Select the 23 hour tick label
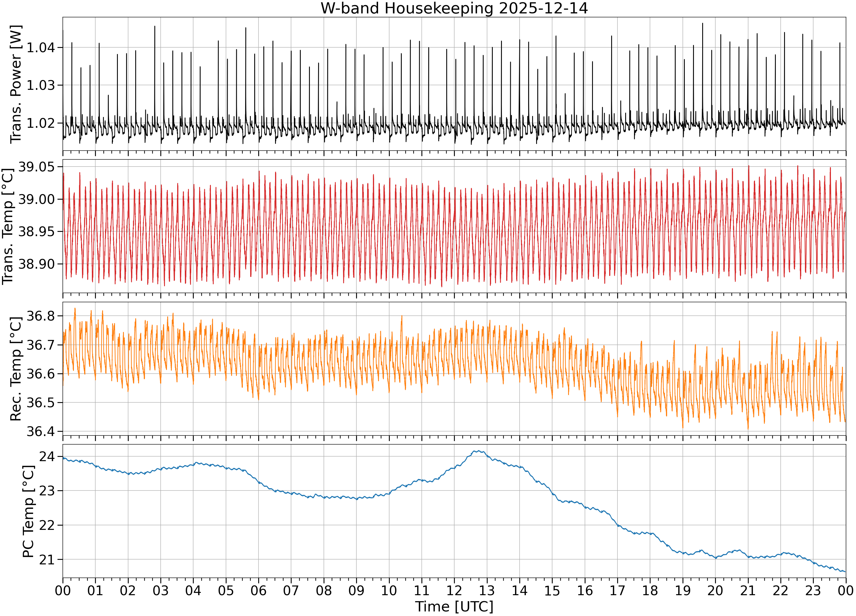The height and width of the screenshot is (616, 856). (x=813, y=590)
